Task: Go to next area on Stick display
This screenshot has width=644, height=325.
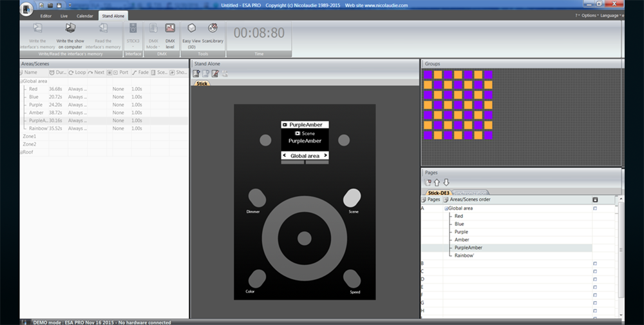Action: coord(325,155)
